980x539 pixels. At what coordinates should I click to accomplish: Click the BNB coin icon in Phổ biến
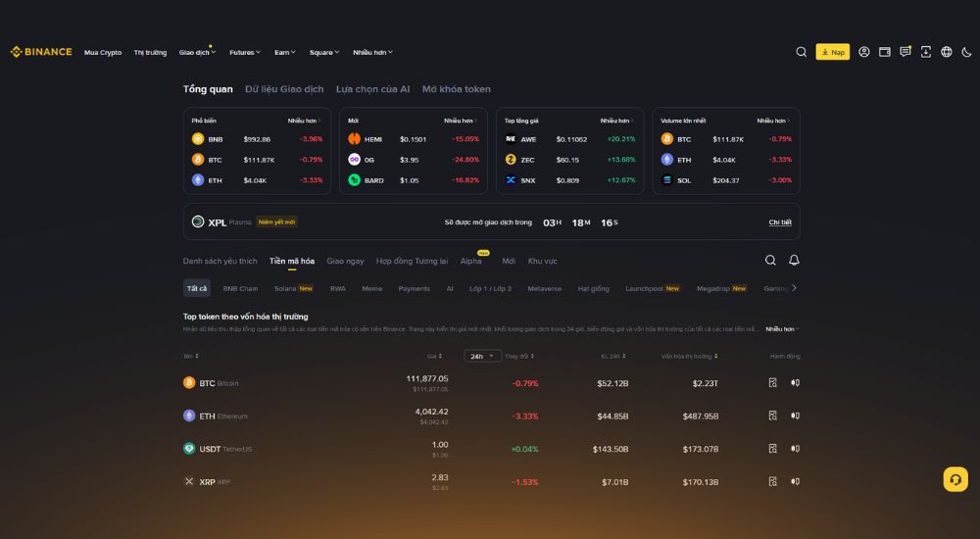(198, 139)
